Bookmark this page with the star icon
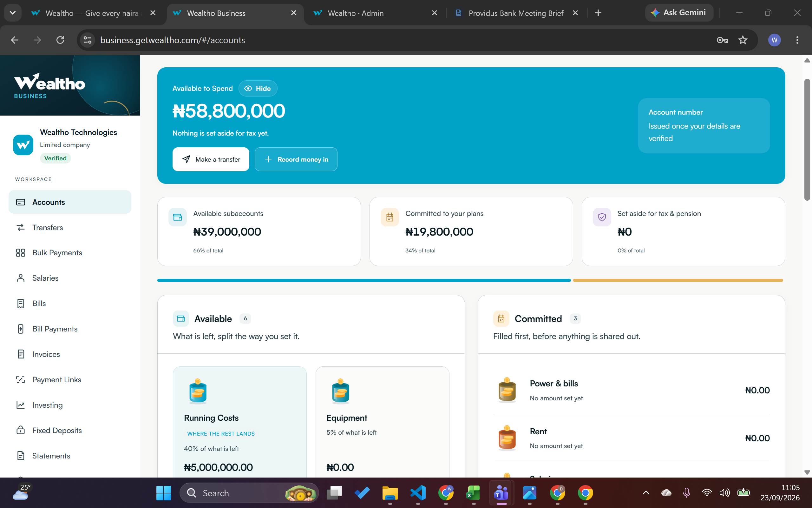The height and width of the screenshot is (508, 812). (x=743, y=40)
